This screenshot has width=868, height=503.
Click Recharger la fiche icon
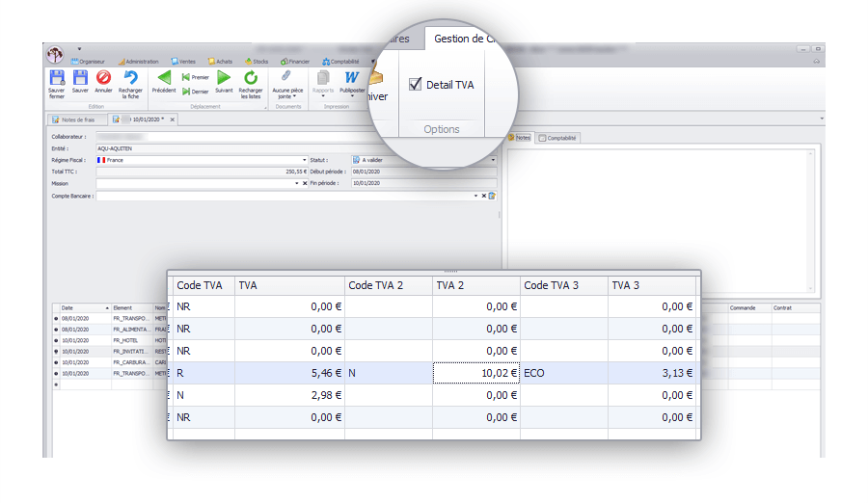(x=130, y=78)
